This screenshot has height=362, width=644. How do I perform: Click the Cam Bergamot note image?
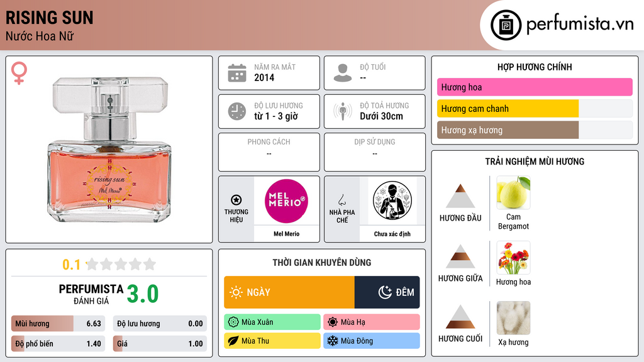513,192
